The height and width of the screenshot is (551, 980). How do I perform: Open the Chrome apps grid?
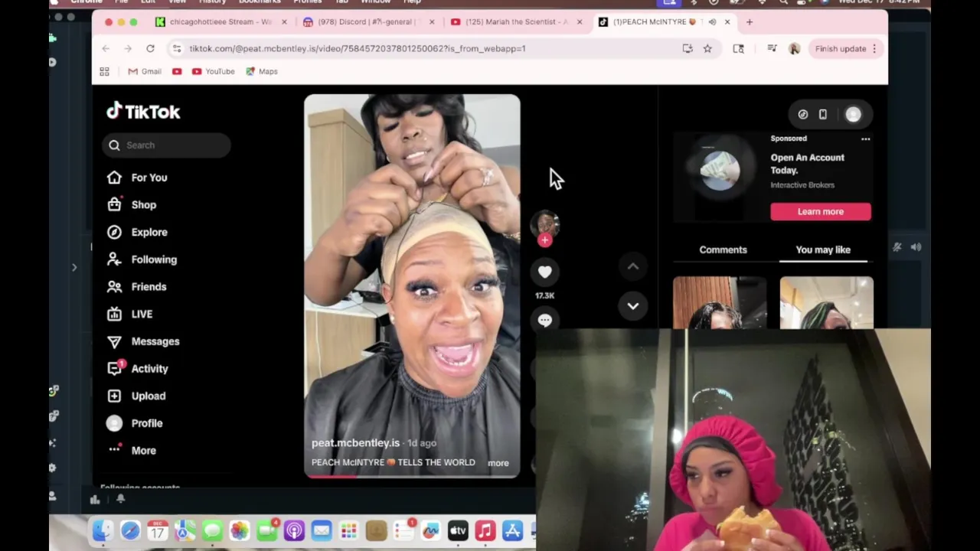click(104, 72)
